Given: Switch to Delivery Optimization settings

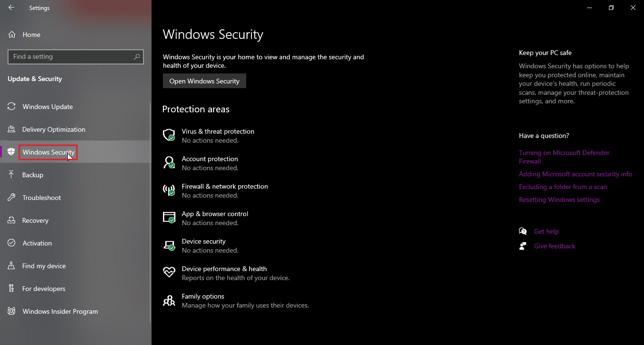Looking at the screenshot, I should pos(54,129).
